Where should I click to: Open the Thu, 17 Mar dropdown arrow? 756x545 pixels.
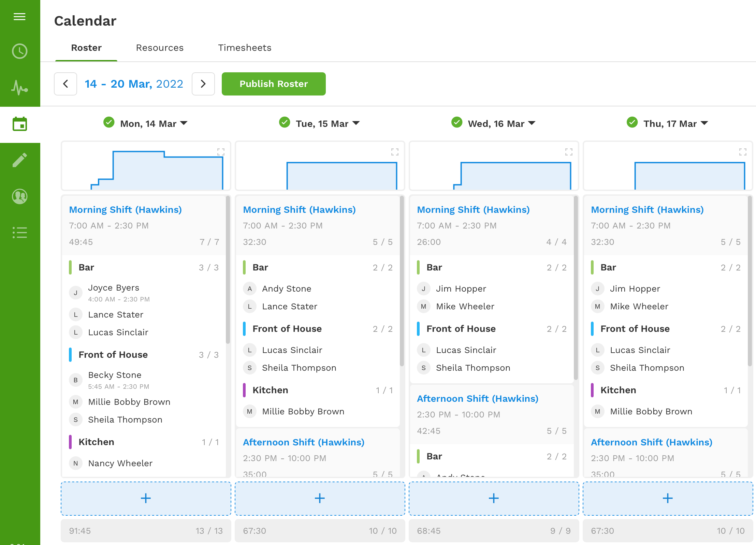[704, 123]
